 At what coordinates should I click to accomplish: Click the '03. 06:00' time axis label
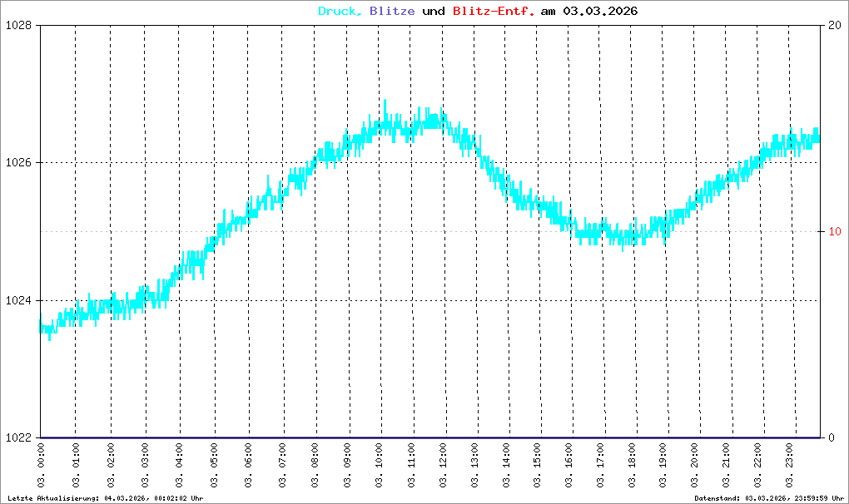[248, 466]
